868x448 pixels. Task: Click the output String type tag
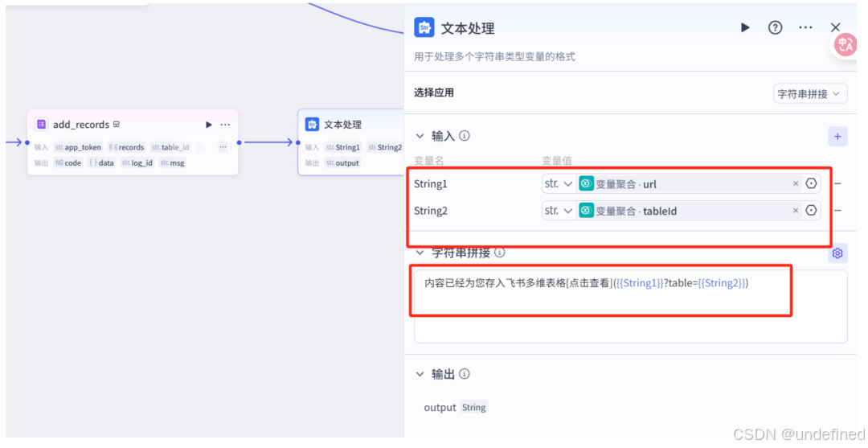[x=474, y=408]
